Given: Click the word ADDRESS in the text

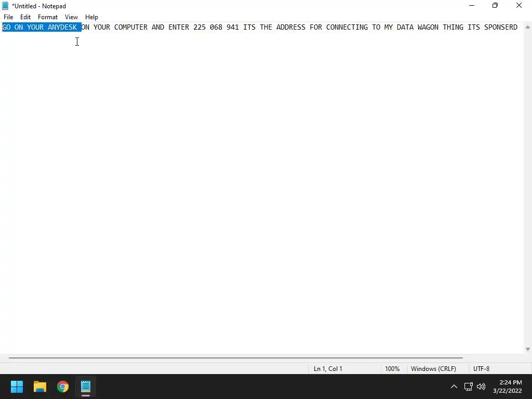Looking at the screenshot, I should [291, 27].
